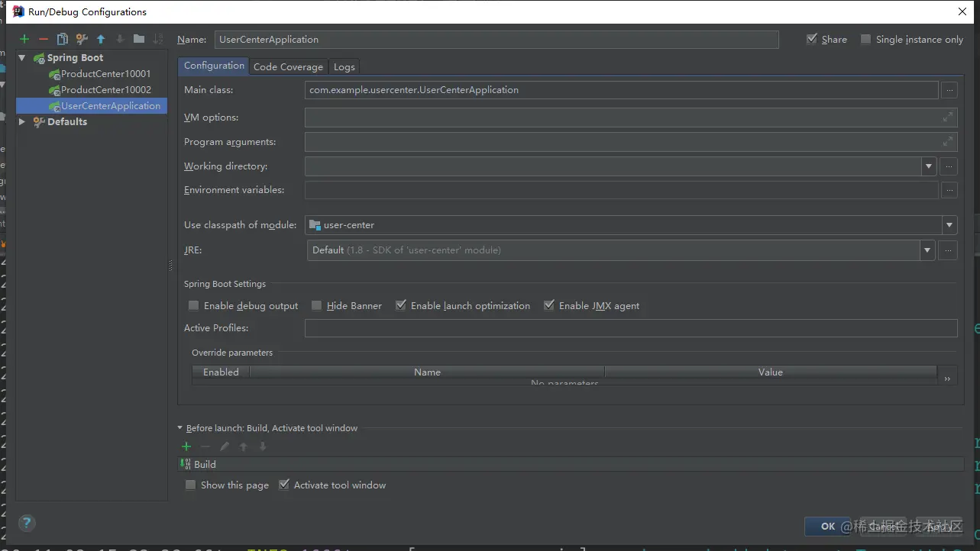Click the Value column header
Image resolution: width=980 pixels, height=551 pixels.
pos(771,372)
